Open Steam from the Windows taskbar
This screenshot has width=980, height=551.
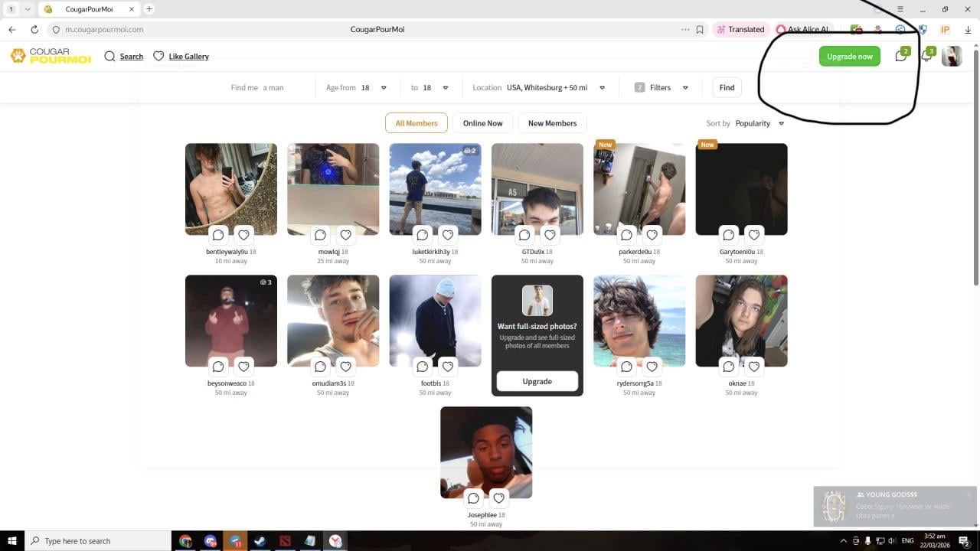pyautogui.click(x=260, y=541)
